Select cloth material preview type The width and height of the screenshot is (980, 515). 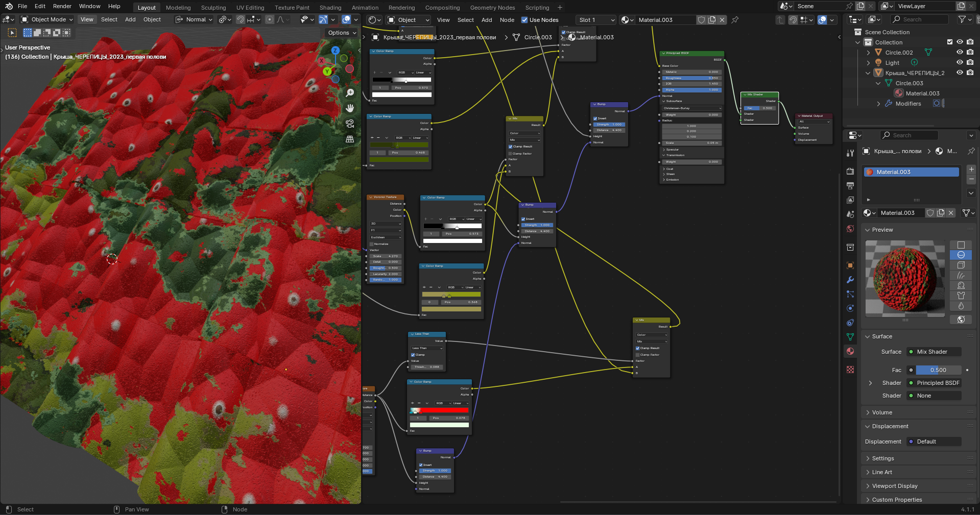[x=961, y=296]
